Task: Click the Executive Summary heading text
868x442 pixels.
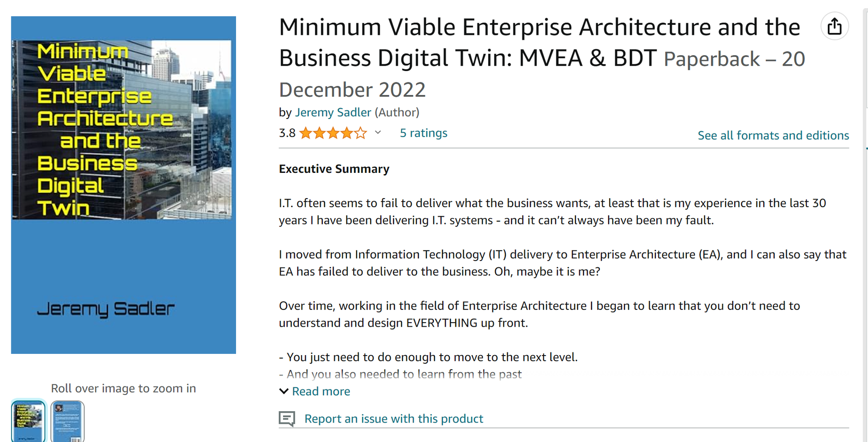Action: click(334, 168)
